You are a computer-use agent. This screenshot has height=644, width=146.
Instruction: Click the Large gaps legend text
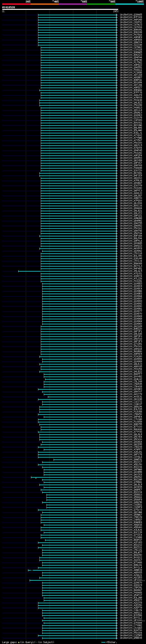click(x=28, y=642)
